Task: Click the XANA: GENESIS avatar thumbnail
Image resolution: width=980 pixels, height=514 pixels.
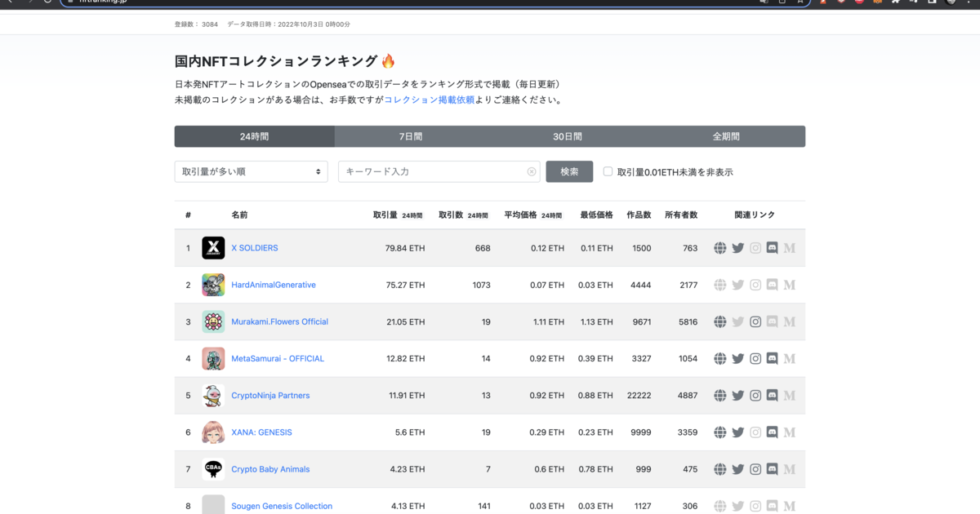Action: (x=213, y=432)
